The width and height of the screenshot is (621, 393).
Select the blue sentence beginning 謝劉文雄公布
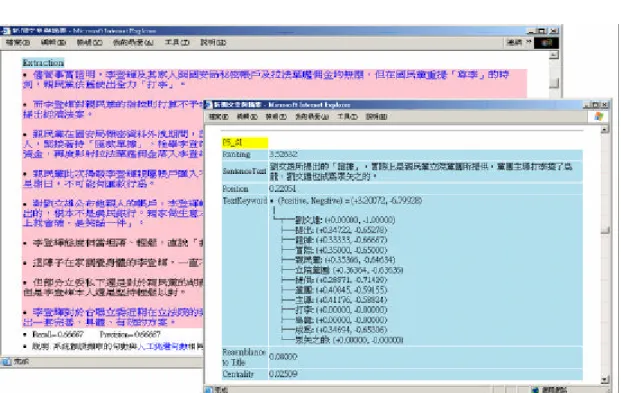tap(113, 213)
